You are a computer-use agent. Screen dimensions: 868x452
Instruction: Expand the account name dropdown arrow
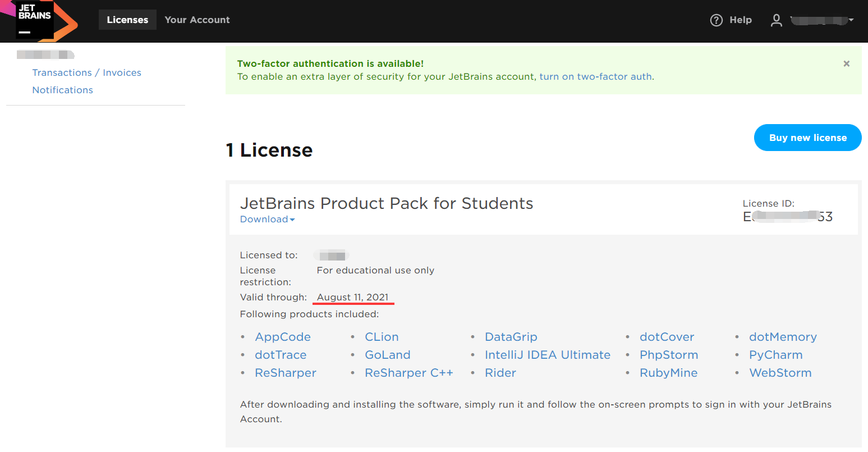pyautogui.click(x=851, y=20)
